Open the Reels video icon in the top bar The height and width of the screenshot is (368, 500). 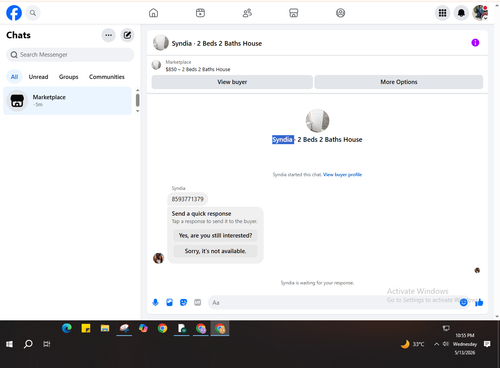coord(200,13)
